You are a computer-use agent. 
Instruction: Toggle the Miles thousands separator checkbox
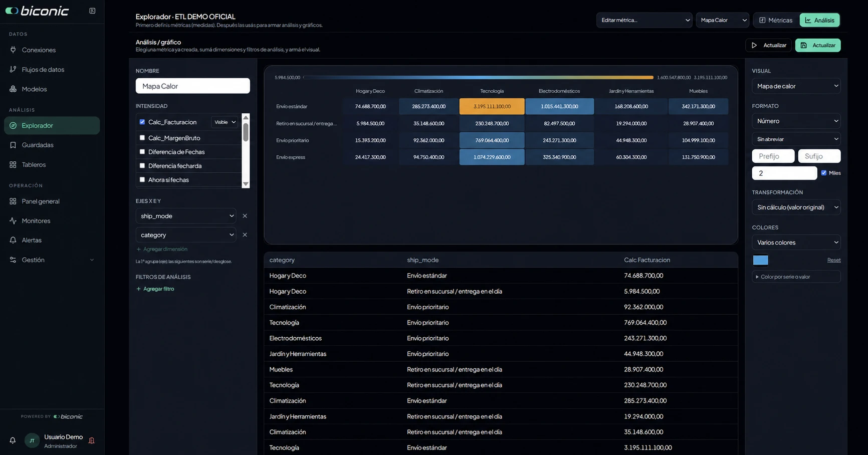tap(823, 173)
